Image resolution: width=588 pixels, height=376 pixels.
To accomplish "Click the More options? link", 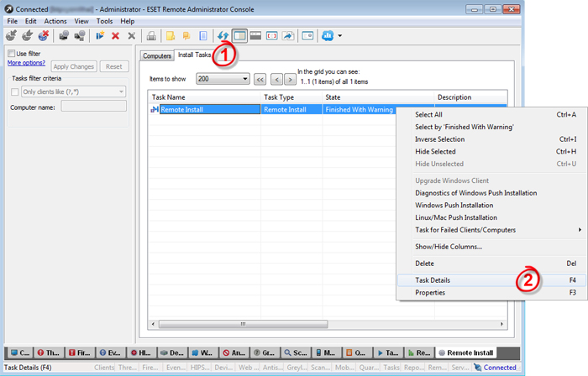I will point(26,63).
